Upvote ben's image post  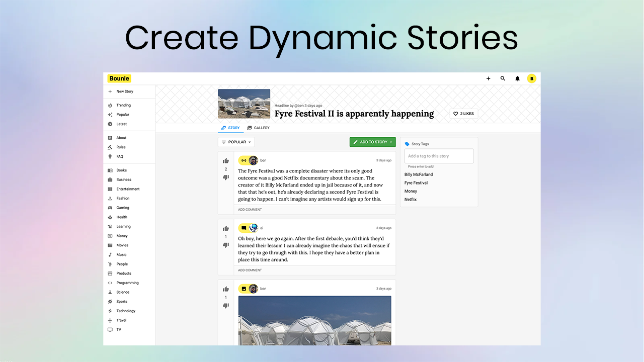(x=226, y=289)
